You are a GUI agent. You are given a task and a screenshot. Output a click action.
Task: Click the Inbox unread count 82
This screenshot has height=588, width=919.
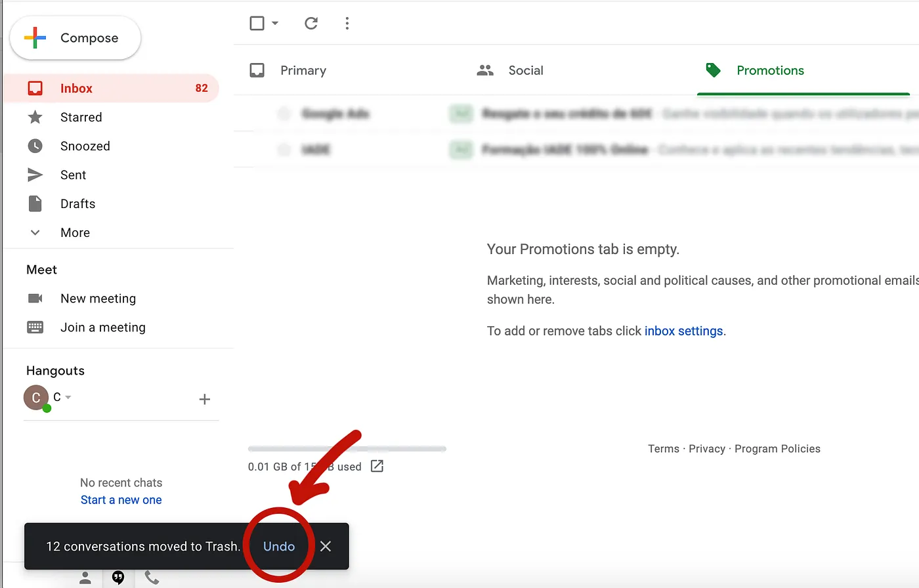point(202,89)
